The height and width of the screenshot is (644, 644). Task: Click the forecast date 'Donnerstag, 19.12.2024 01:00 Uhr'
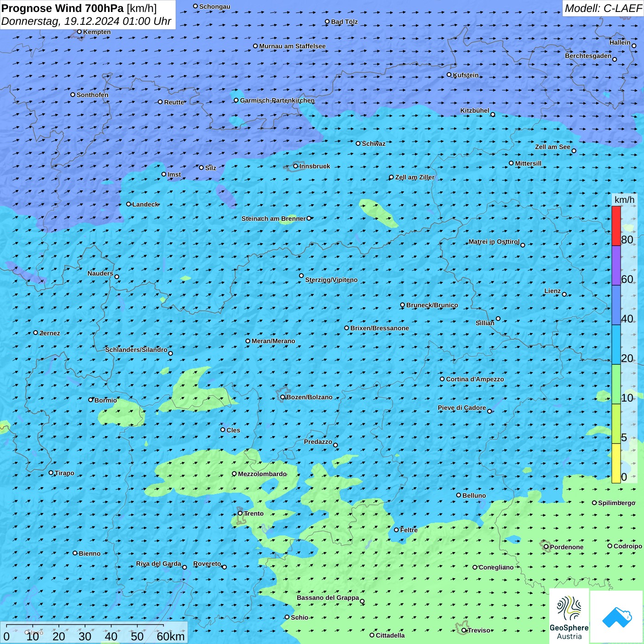coord(86,21)
